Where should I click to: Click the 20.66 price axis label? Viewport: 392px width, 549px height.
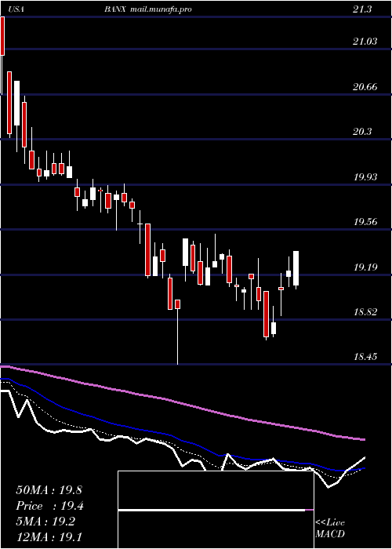365,87
